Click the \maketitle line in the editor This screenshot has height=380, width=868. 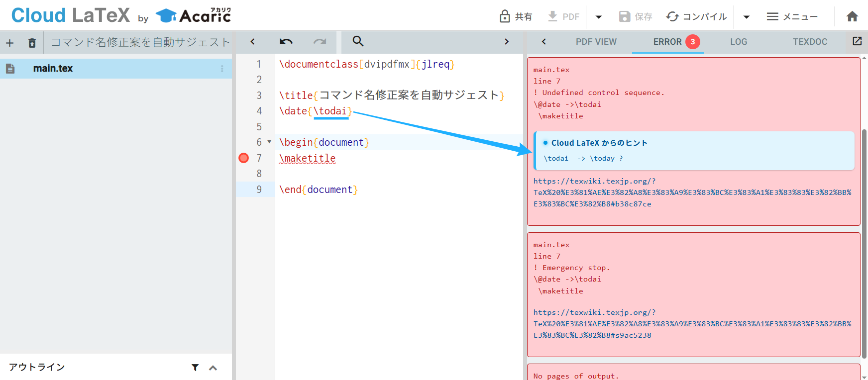(308, 158)
